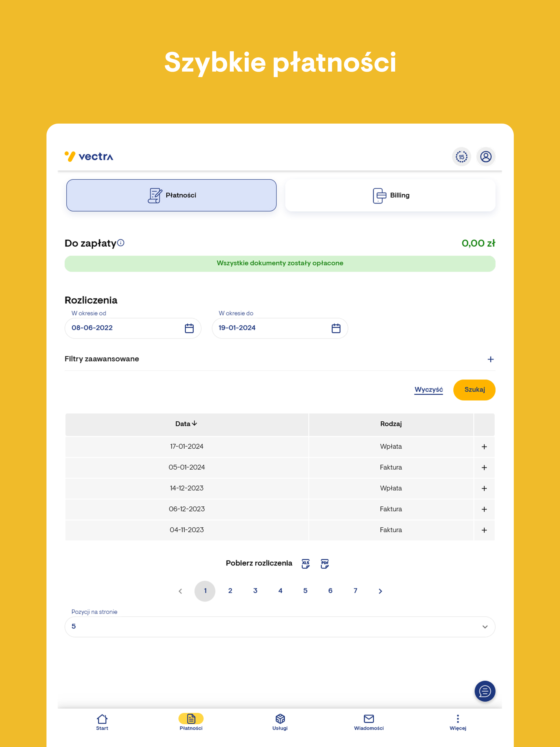Image resolution: width=560 pixels, height=747 pixels.
Task: Click the 15-minute session timer icon
Action: [x=461, y=157]
